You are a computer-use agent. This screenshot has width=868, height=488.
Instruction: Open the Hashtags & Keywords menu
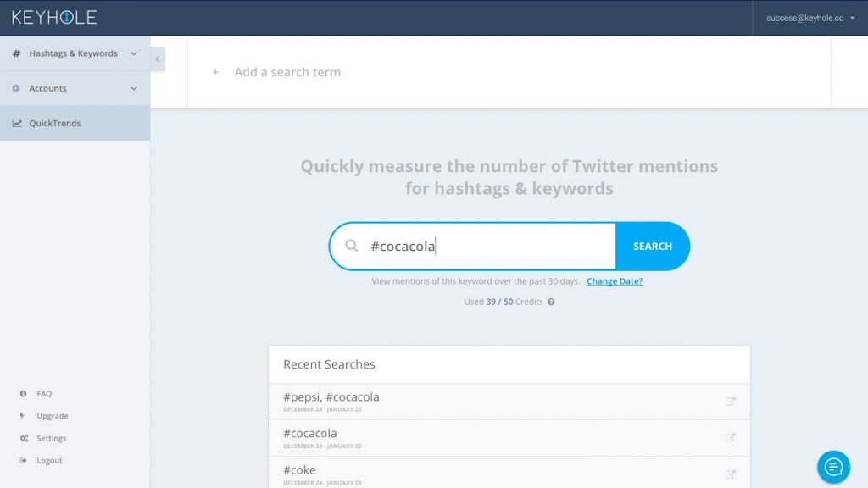[75, 53]
